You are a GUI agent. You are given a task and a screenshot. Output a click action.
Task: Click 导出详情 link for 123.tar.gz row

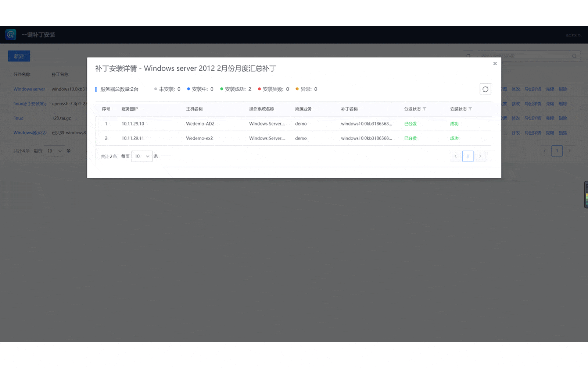point(533,118)
